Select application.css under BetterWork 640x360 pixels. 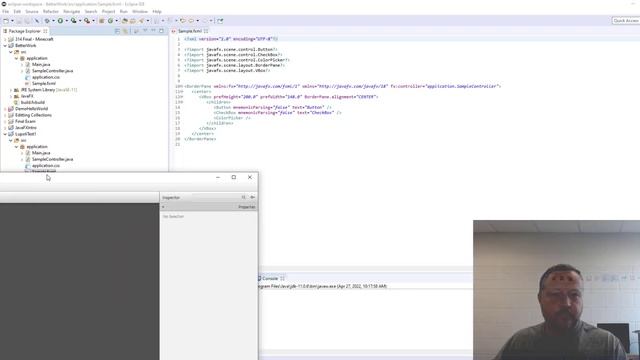click(45, 77)
